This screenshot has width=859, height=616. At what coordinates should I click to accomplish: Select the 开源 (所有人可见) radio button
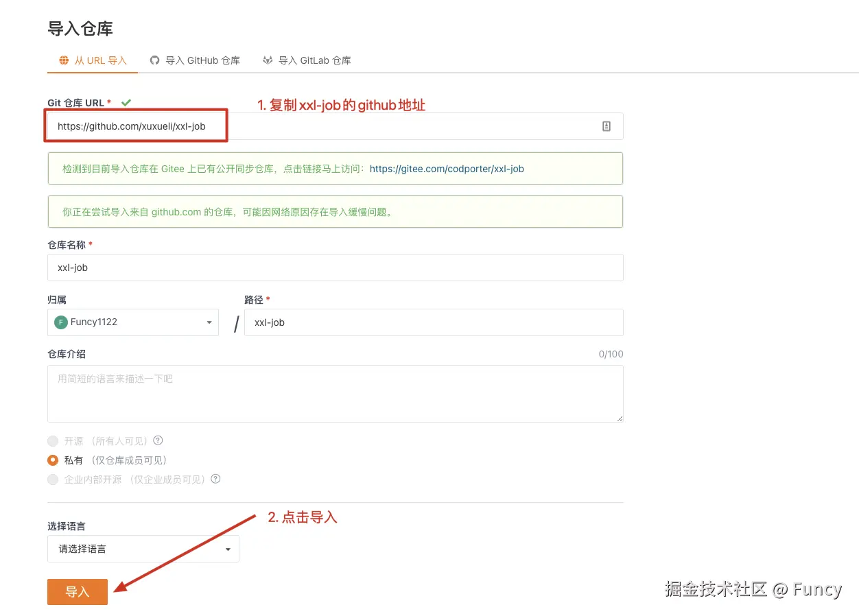(53, 441)
